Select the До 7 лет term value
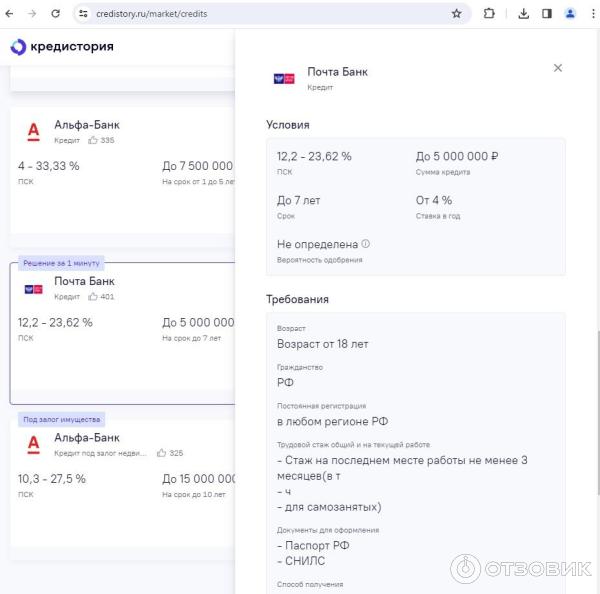 (x=298, y=200)
